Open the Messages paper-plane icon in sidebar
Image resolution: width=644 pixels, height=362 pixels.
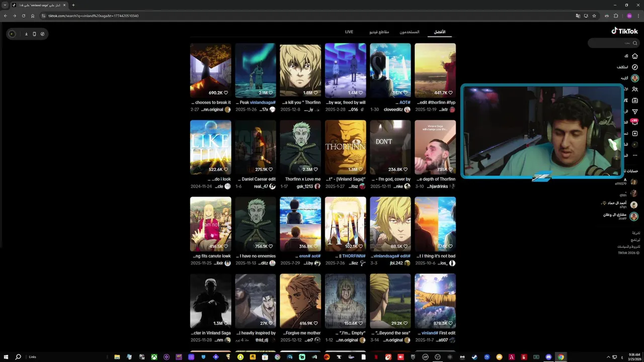pyautogui.click(x=635, y=111)
